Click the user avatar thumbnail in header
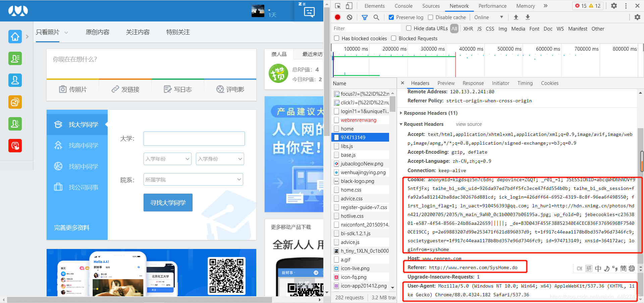 [x=258, y=11]
